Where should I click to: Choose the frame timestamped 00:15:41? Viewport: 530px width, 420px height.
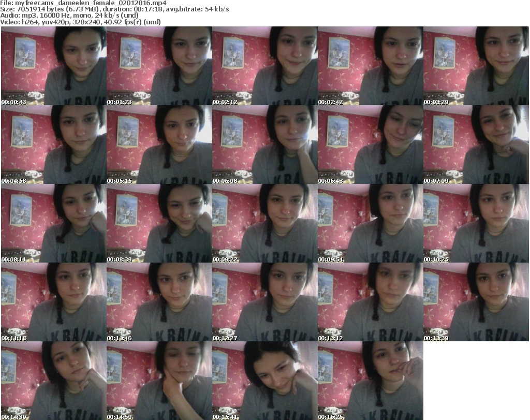point(264,381)
